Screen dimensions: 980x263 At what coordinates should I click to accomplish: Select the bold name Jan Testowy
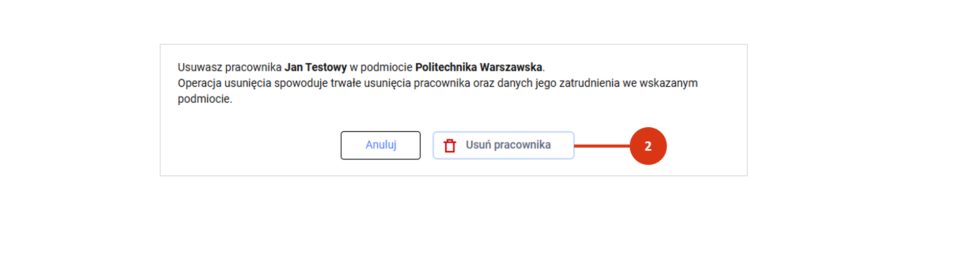pyautogui.click(x=316, y=67)
